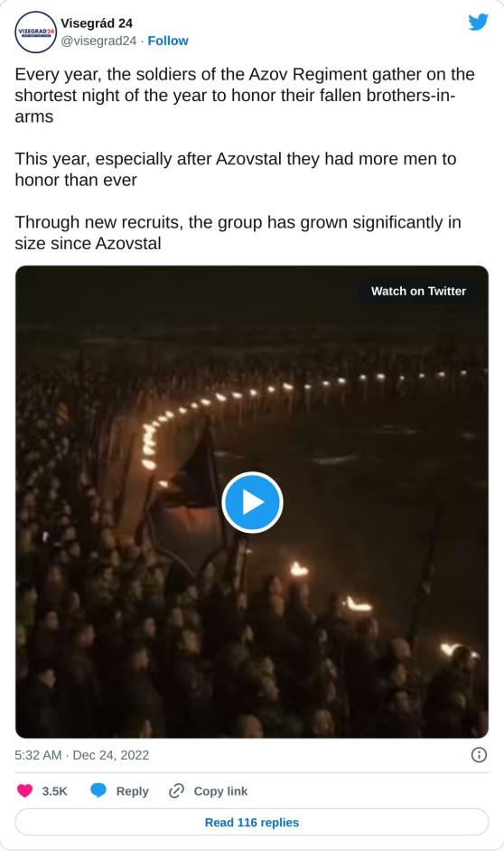Click the tweet paragraph mentioning new recruits

coord(238,233)
